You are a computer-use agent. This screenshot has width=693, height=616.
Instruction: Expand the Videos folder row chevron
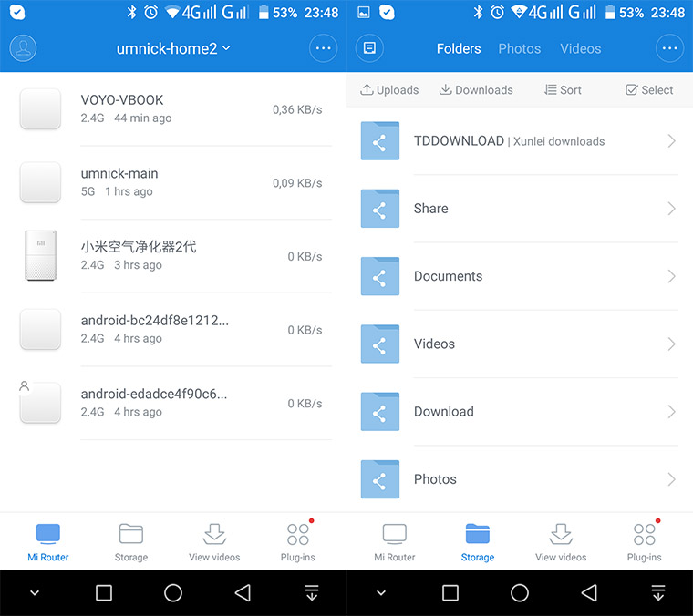pos(671,344)
